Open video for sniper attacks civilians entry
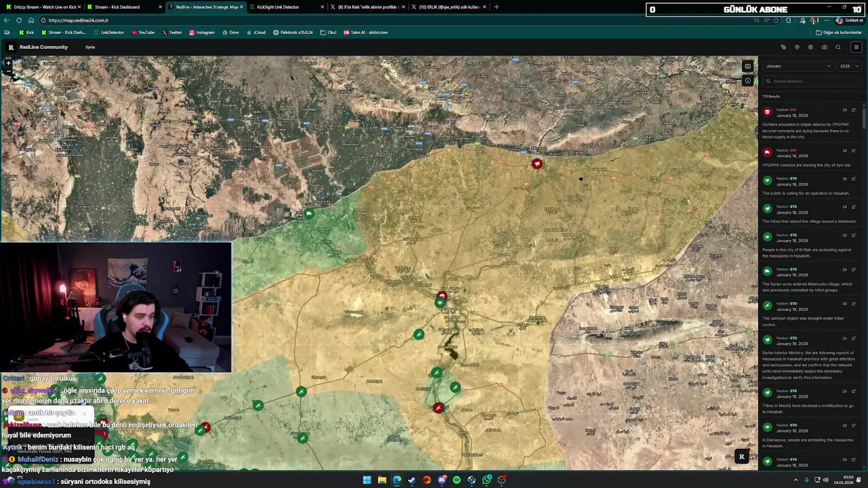This screenshot has width=868, height=488. (844, 110)
